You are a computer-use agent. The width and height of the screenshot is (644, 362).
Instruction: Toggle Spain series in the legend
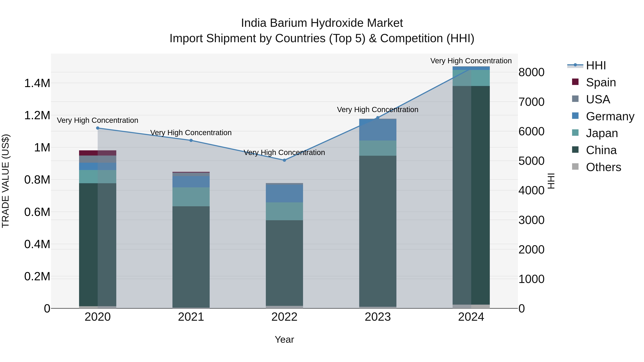pyautogui.click(x=594, y=82)
